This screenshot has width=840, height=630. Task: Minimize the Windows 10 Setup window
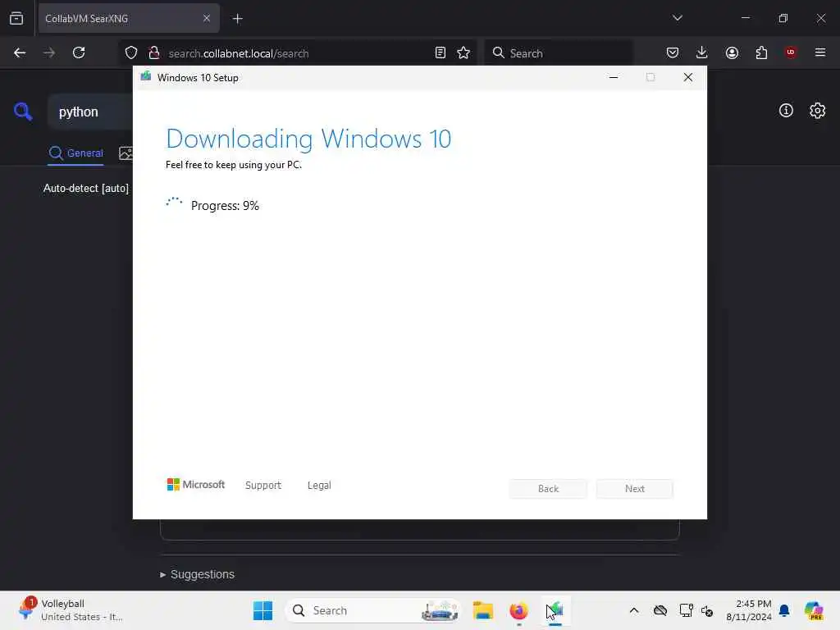coord(614,78)
